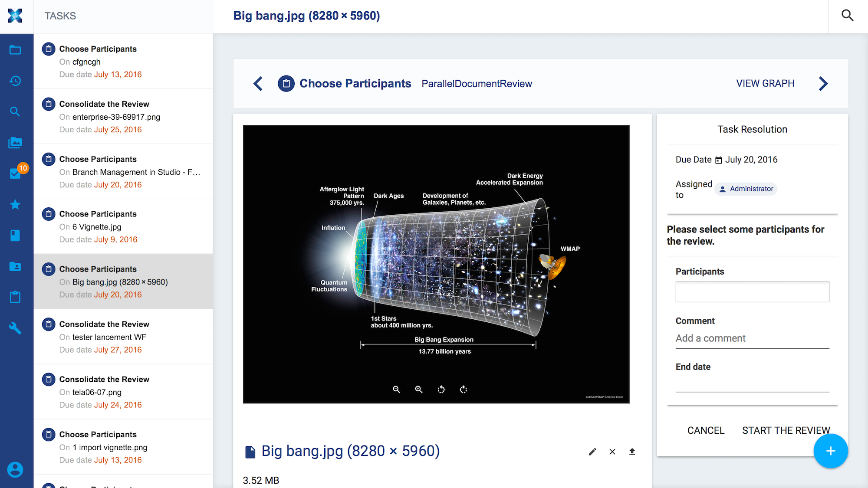Click the ParallelDocumentReview workflow label
Screen dimensions: 868x488
click(x=477, y=84)
